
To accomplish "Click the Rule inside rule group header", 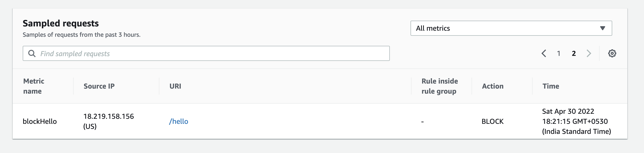I will (x=440, y=86).
